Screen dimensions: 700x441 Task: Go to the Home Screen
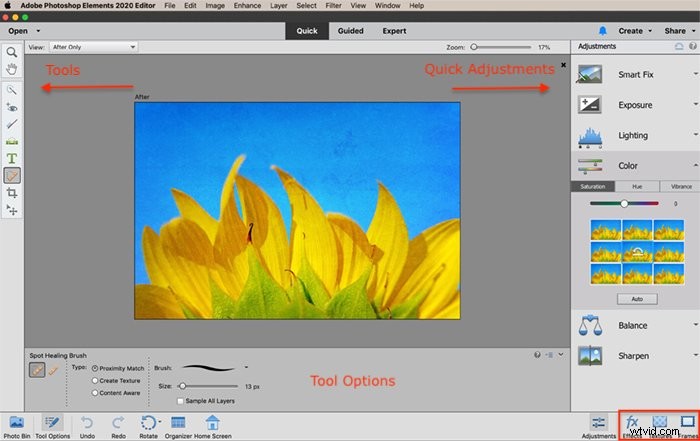pyautogui.click(x=212, y=427)
